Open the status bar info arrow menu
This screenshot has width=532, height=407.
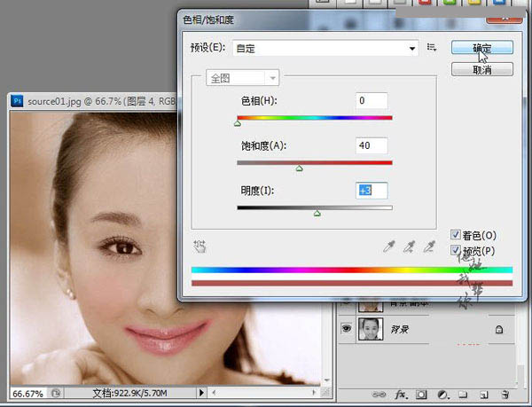click(x=201, y=393)
